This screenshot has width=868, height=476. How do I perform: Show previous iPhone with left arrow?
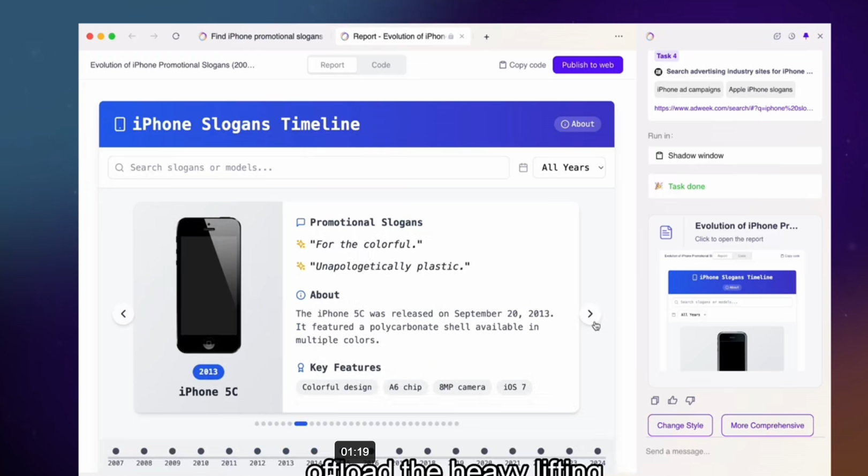click(123, 314)
